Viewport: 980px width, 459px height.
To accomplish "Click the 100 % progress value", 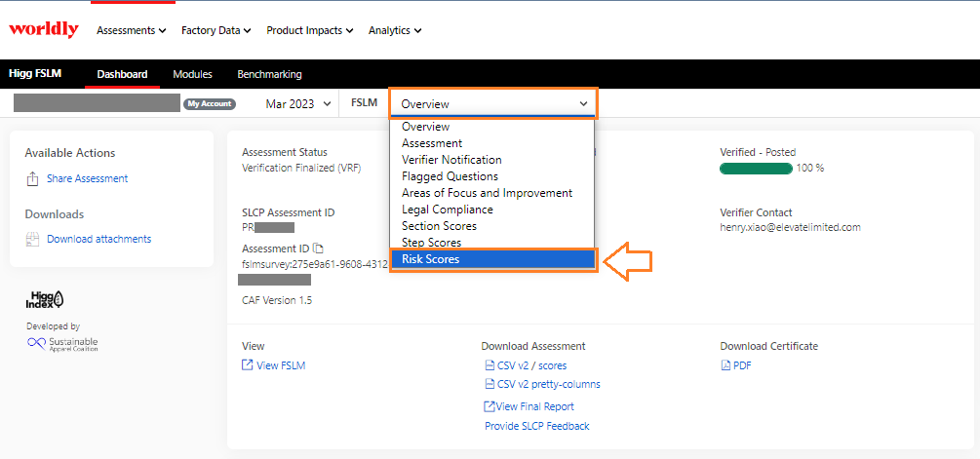I will [x=810, y=168].
